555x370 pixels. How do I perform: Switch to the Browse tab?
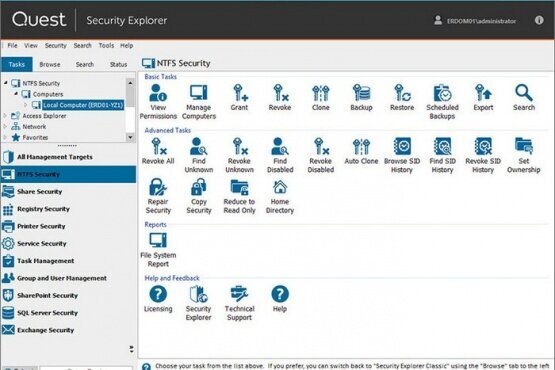point(50,64)
